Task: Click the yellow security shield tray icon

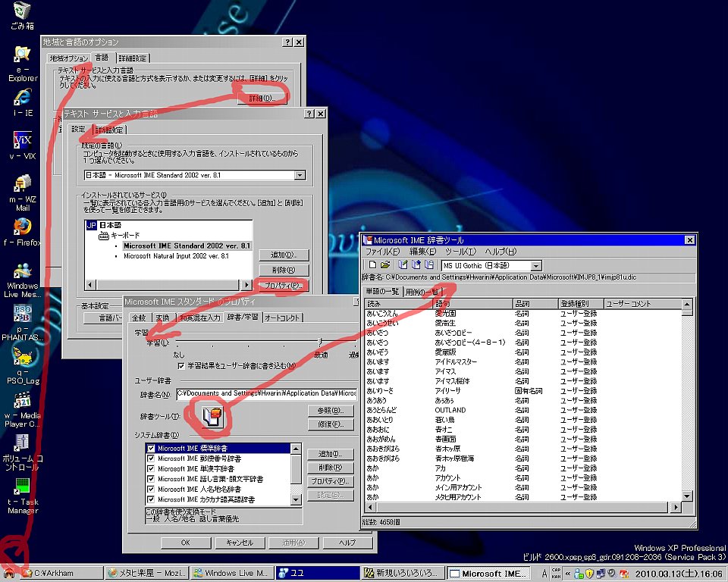Action: [x=589, y=574]
